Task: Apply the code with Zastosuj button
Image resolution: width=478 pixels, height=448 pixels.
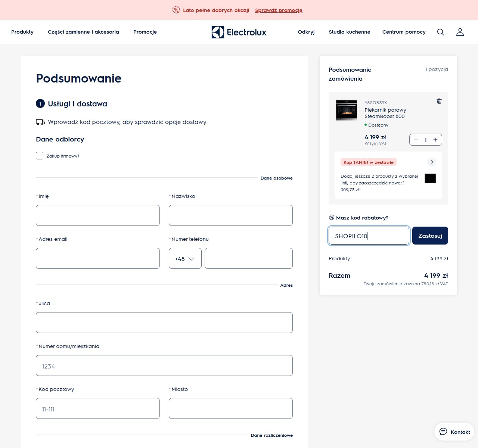Action: tap(430, 236)
